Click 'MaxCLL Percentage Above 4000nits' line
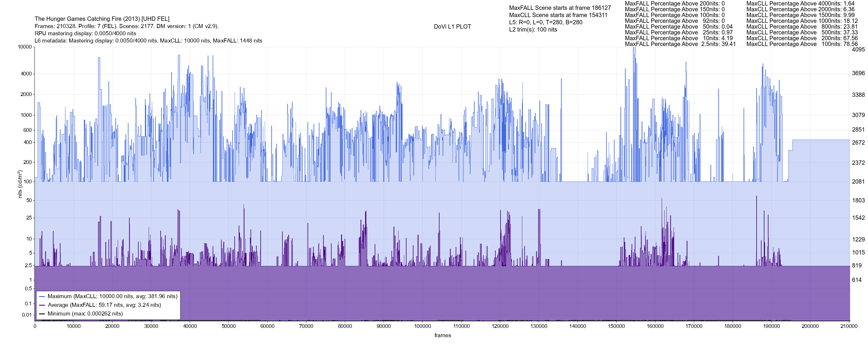This screenshot has width=868, height=347. click(800, 3)
